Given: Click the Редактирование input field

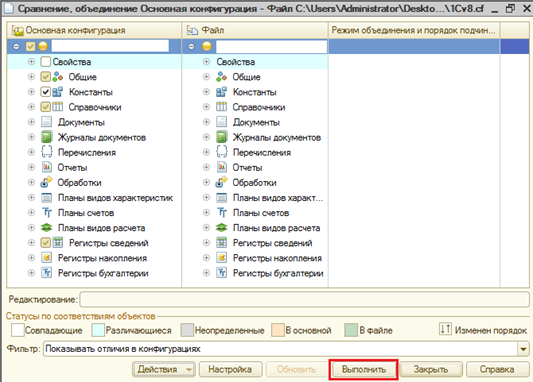Looking at the screenshot, I should pos(304,299).
